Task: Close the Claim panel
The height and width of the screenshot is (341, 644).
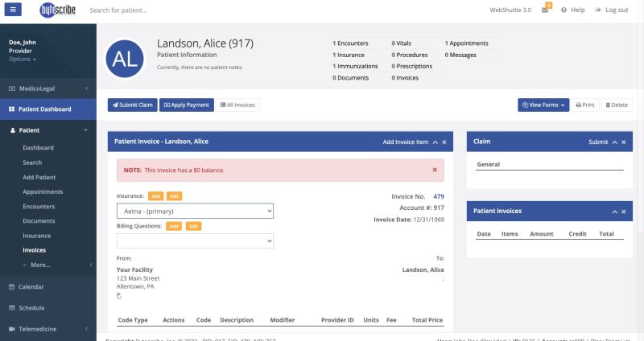Action: click(x=624, y=142)
